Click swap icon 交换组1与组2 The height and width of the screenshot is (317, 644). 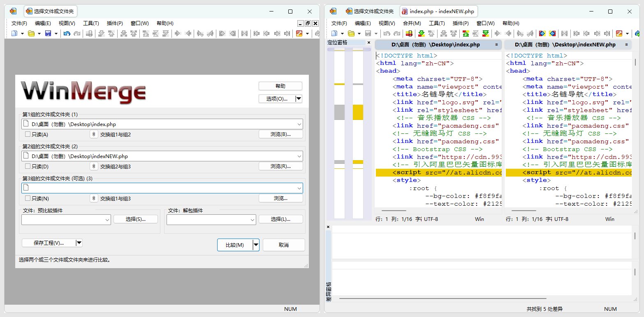click(x=94, y=134)
